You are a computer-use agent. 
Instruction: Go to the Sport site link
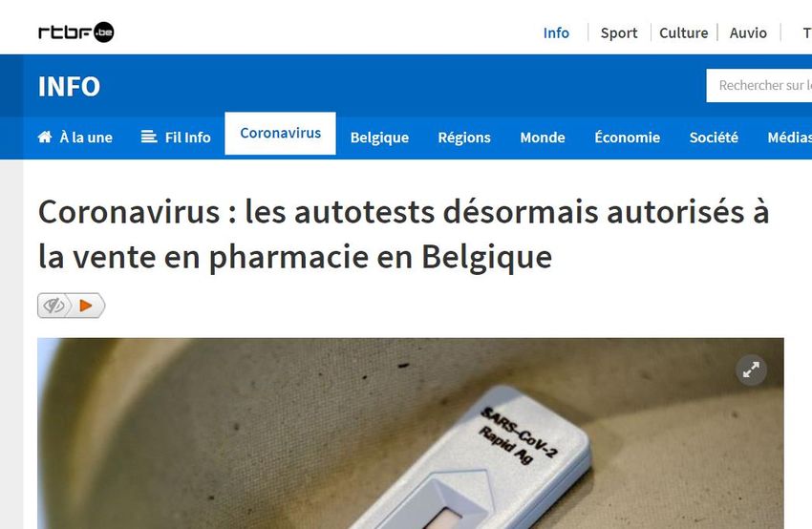pos(619,33)
